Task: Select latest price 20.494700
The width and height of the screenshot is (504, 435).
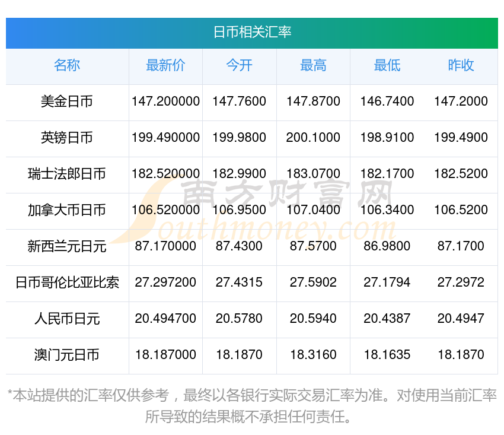Action: coord(165,319)
